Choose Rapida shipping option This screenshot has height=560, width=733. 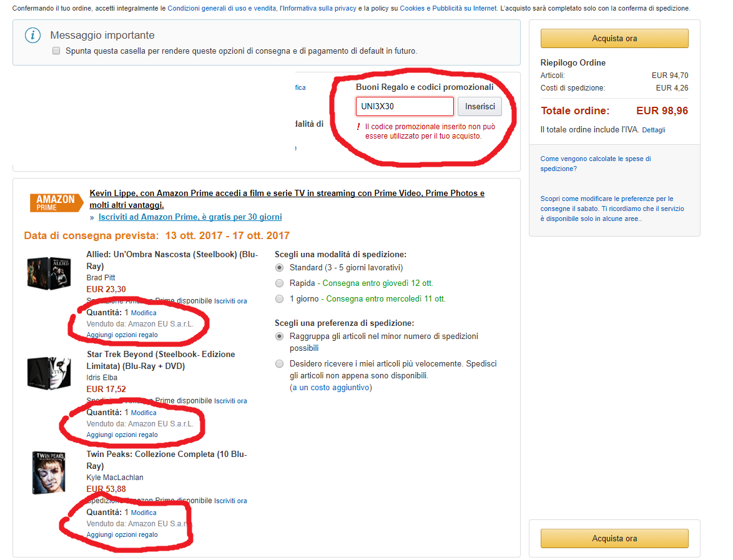pyautogui.click(x=279, y=283)
